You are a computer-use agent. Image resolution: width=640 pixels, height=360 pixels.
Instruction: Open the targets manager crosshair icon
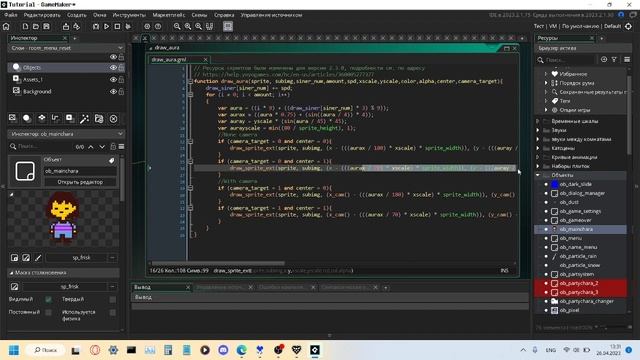coord(628,26)
